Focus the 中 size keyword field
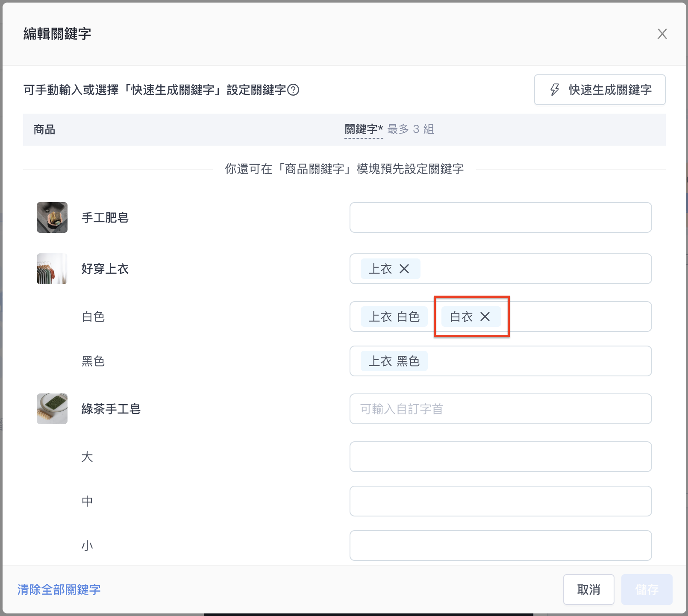688x616 pixels. 500,501
